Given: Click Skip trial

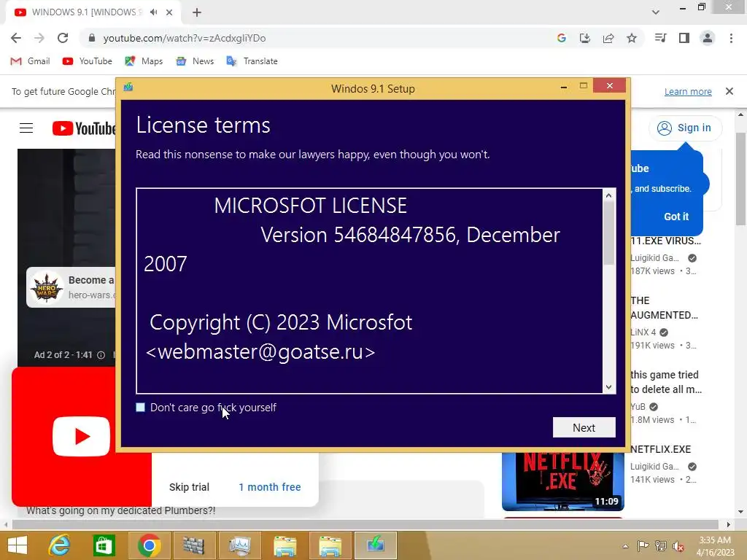Looking at the screenshot, I should pyautogui.click(x=189, y=487).
